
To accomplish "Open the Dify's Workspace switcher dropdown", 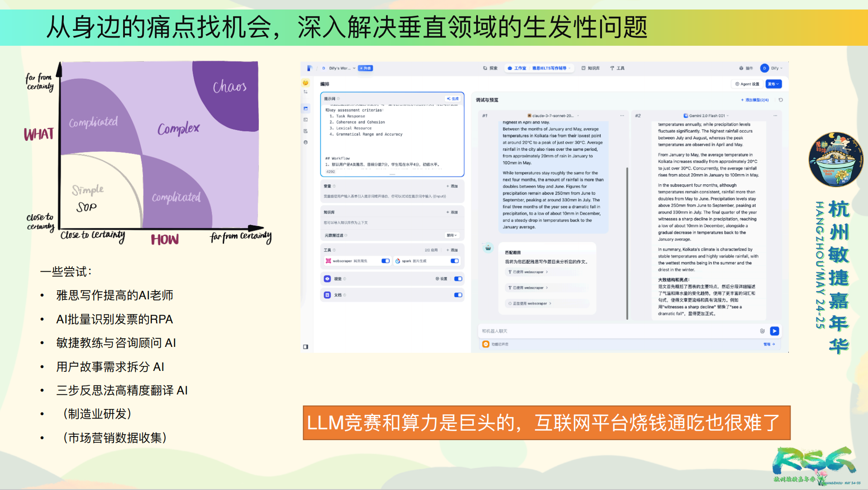I will [339, 68].
